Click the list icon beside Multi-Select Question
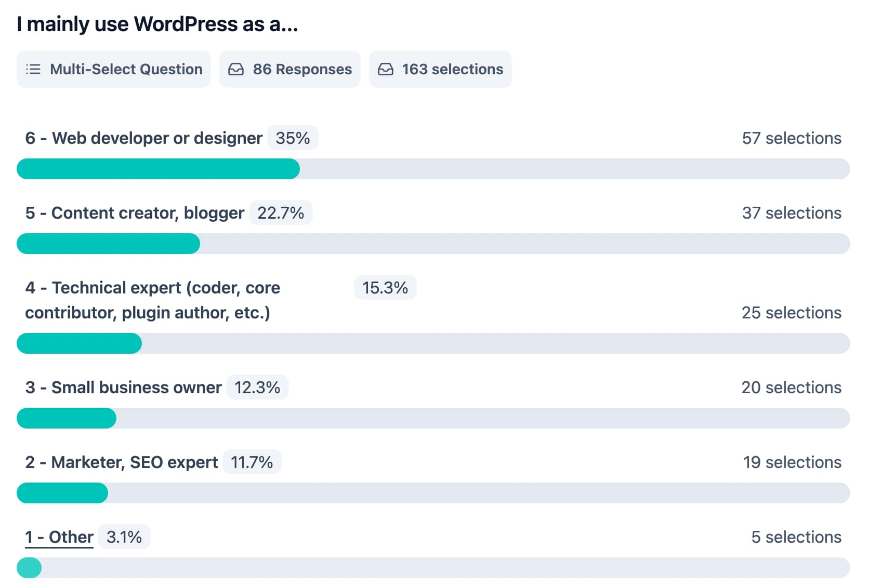The height and width of the screenshot is (588, 869). [x=33, y=69]
